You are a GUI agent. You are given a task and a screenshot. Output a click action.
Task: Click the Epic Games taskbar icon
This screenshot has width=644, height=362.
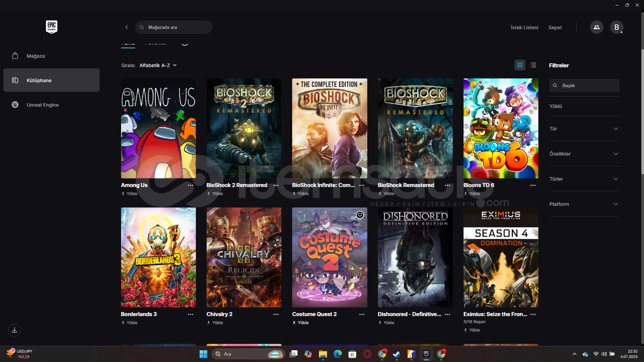(x=426, y=354)
